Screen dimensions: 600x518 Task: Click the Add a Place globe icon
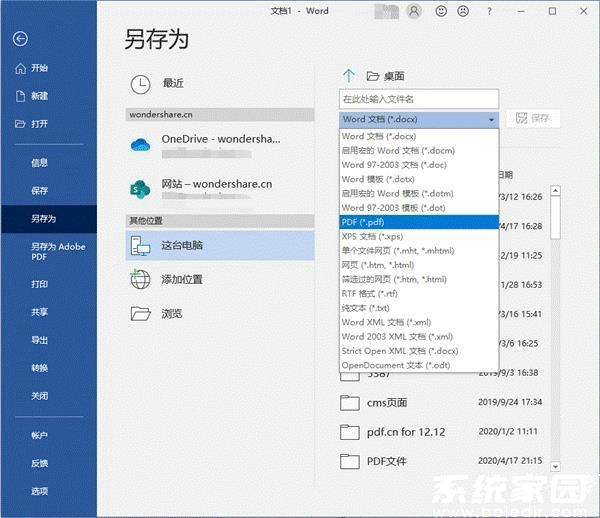[141, 279]
